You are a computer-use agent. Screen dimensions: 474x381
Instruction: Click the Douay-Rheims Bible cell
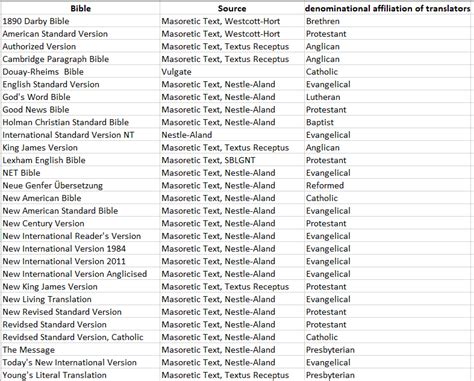[x=80, y=72]
